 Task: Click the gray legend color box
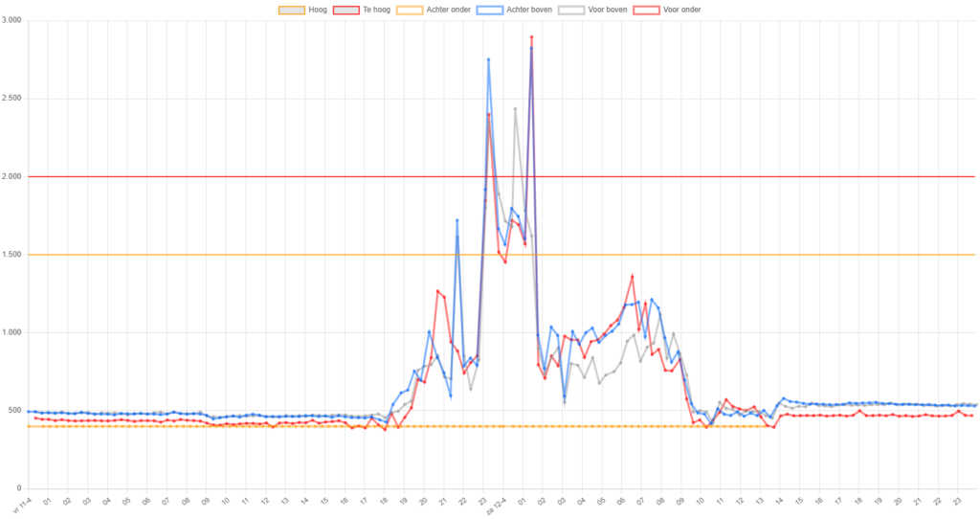(571, 10)
